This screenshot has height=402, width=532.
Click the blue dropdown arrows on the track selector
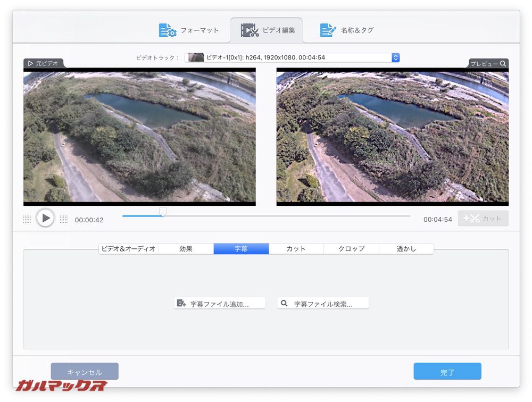(395, 57)
